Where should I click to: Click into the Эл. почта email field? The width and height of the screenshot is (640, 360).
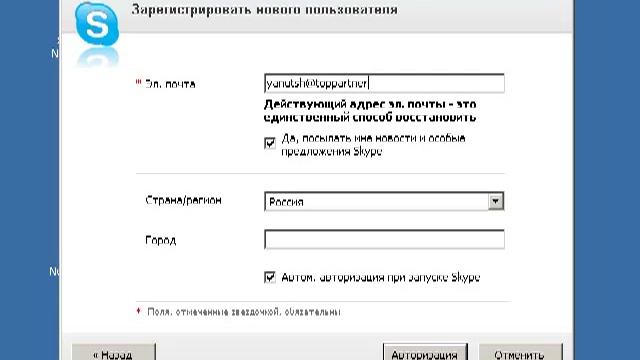click(384, 83)
